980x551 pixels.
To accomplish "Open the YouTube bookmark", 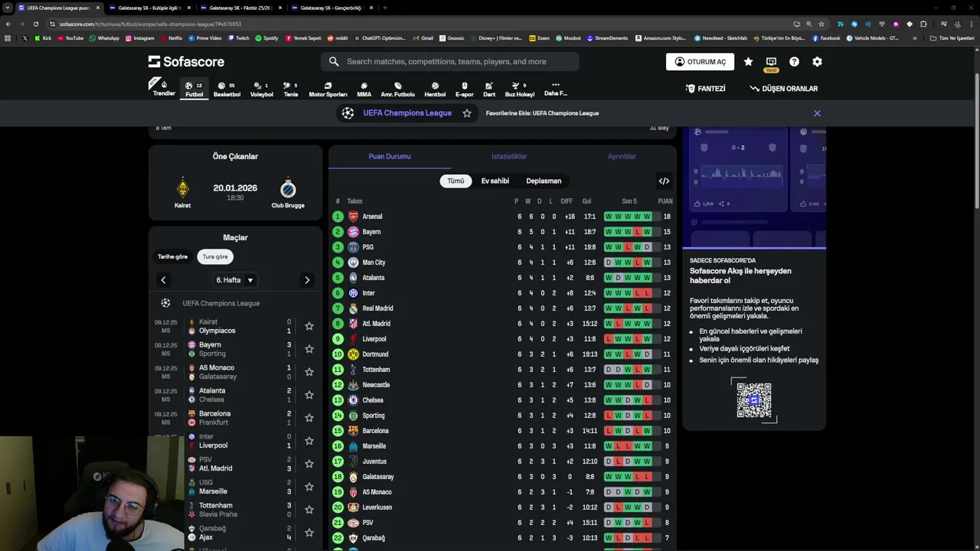I will [x=70, y=37].
